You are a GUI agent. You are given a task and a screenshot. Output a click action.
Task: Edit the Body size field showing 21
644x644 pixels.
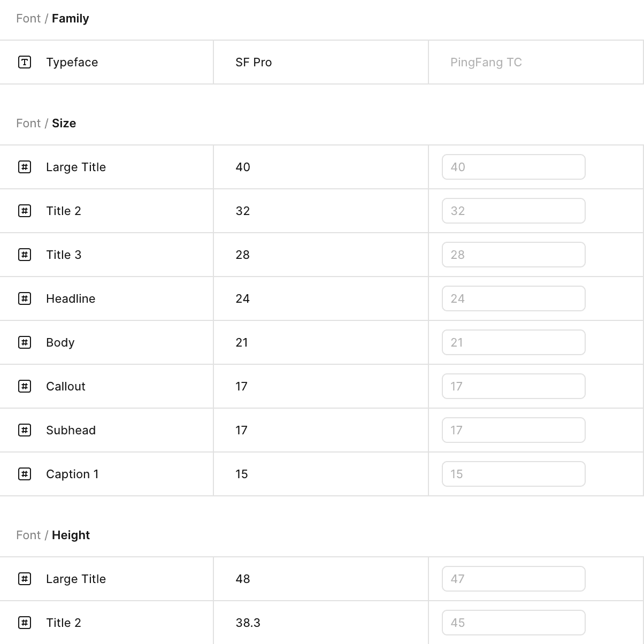513,342
